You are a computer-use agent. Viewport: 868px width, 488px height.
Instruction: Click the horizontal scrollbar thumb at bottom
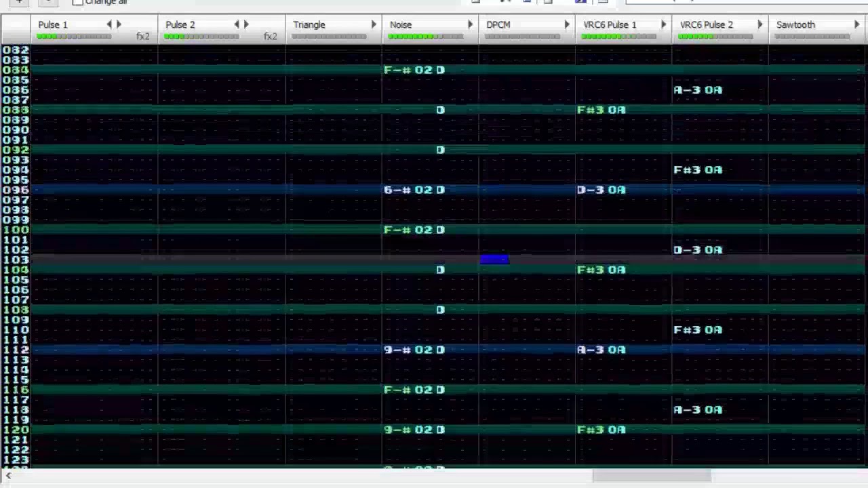tap(652, 476)
